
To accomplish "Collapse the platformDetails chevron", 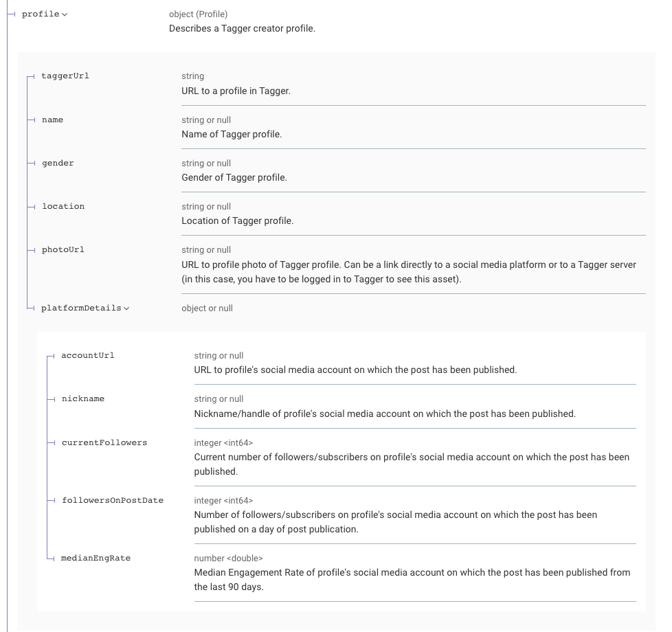I will [126, 308].
